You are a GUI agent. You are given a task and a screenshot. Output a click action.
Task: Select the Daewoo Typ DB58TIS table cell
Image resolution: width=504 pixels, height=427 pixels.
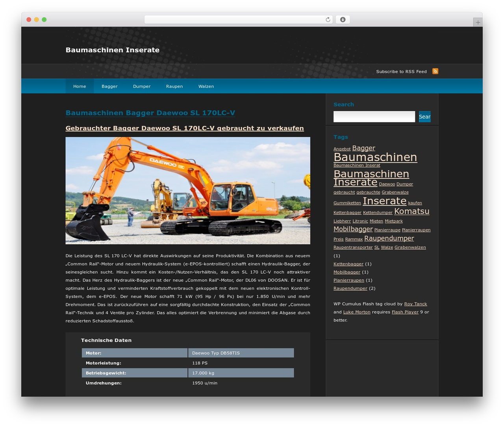tap(241, 353)
